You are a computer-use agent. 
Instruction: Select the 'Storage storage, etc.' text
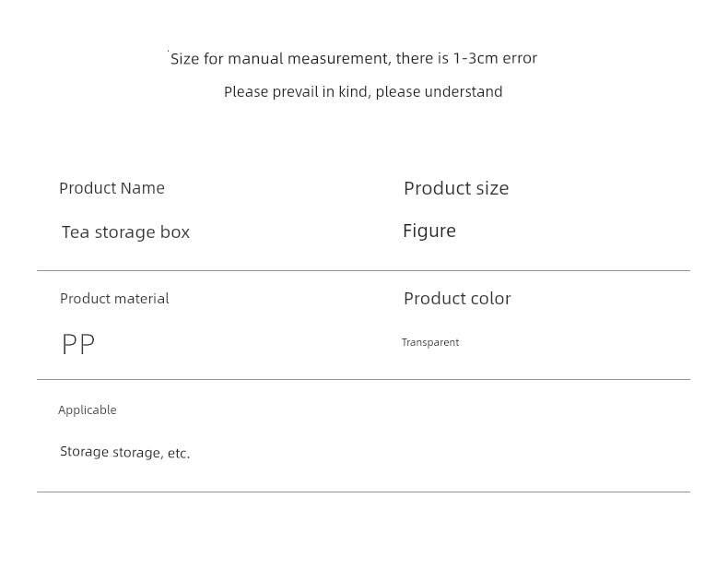tap(125, 452)
